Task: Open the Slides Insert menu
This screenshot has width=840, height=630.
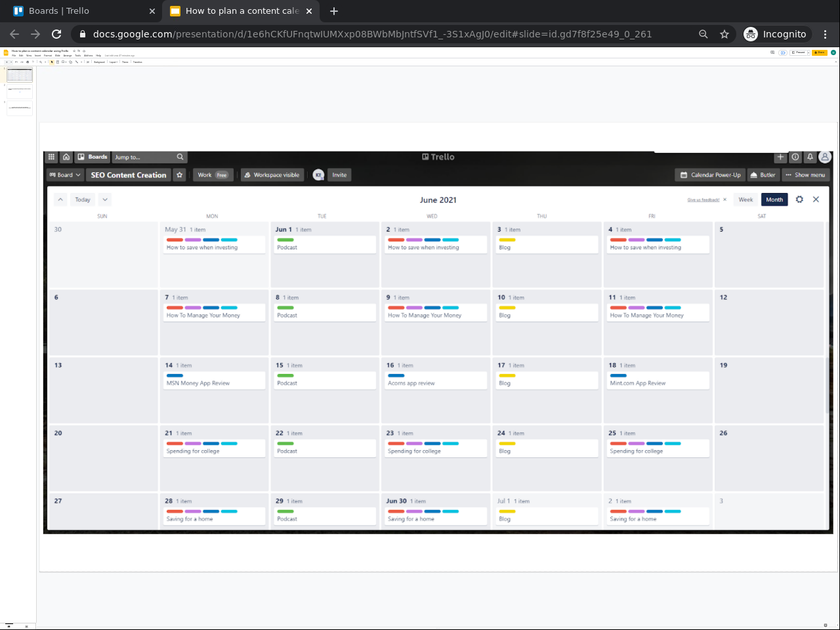Action: [38, 56]
